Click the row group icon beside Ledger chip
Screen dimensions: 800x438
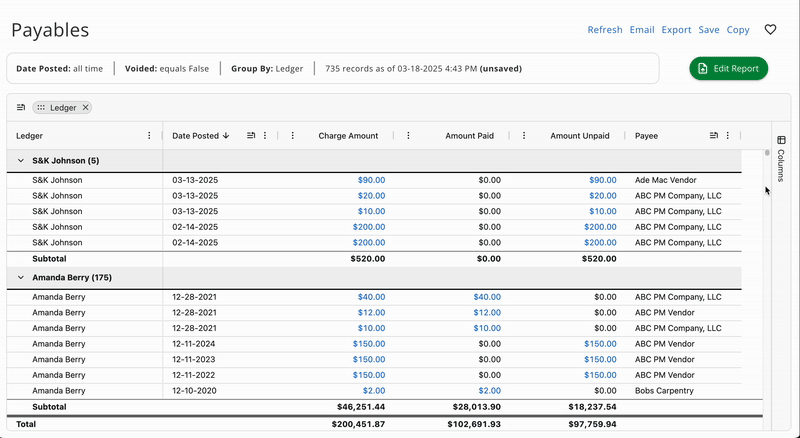pos(21,107)
